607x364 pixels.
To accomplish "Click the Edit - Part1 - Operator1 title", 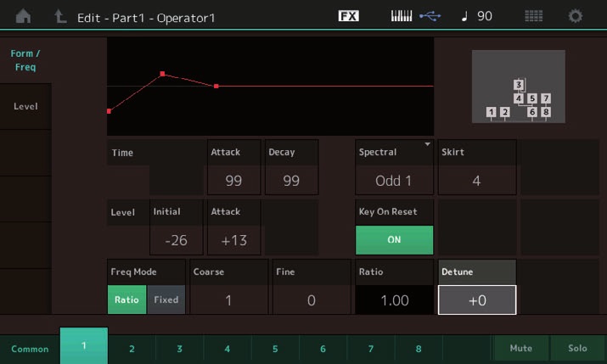I will tap(146, 18).
